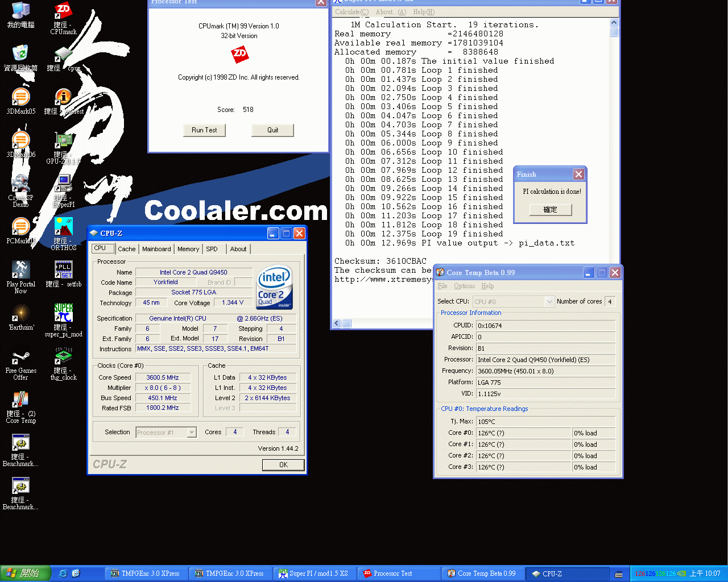The image size is (728, 582).
Task: Click the keyboard language bar icon in taskbar
Action: pos(619,574)
